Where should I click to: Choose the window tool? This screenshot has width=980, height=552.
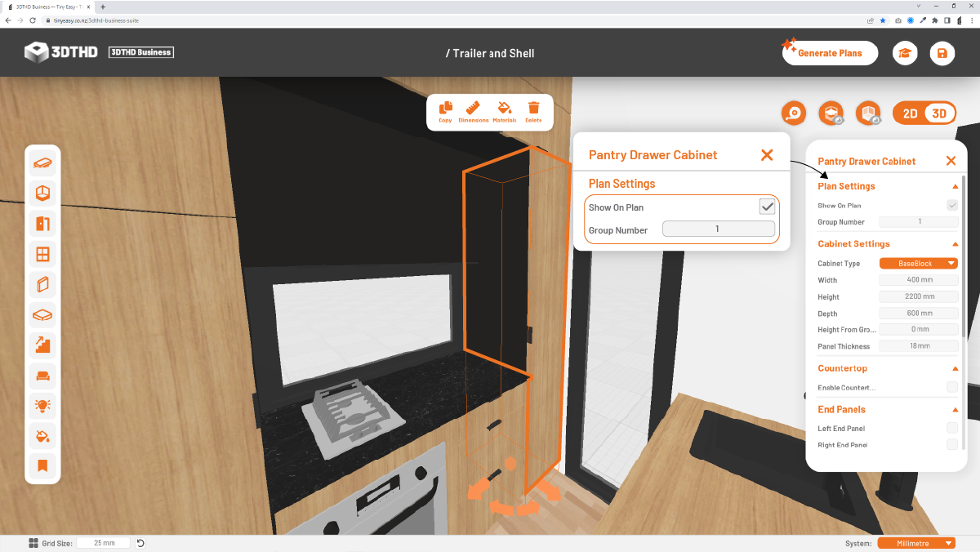(43, 254)
